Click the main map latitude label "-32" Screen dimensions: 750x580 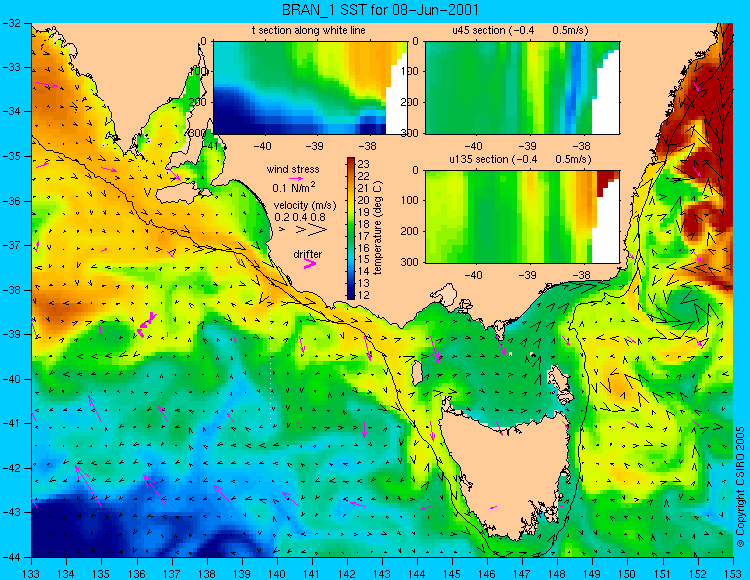(11, 23)
